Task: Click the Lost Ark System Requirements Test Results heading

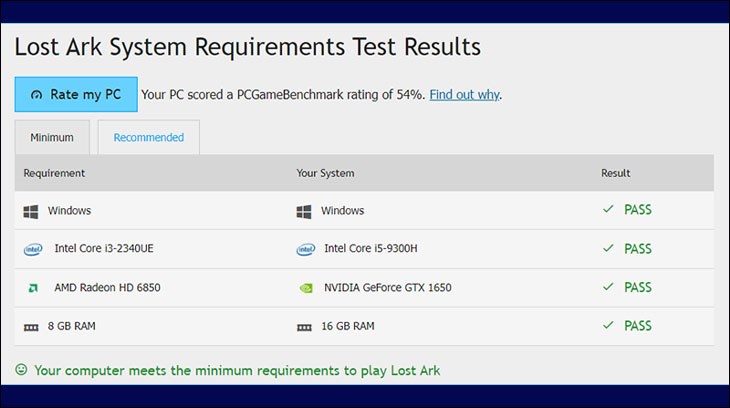Action: tap(247, 47)
